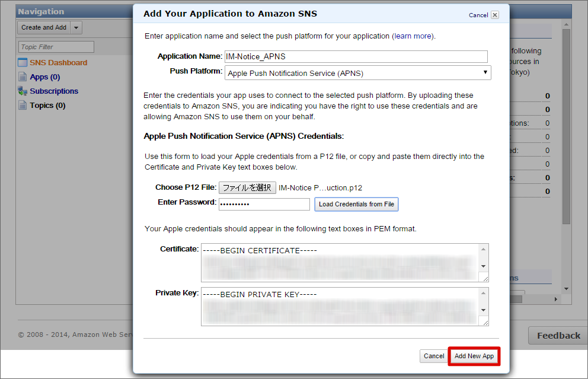Click the Apps page icon
The width and height of the screenshot is (588, 379).
coord(23,77)
